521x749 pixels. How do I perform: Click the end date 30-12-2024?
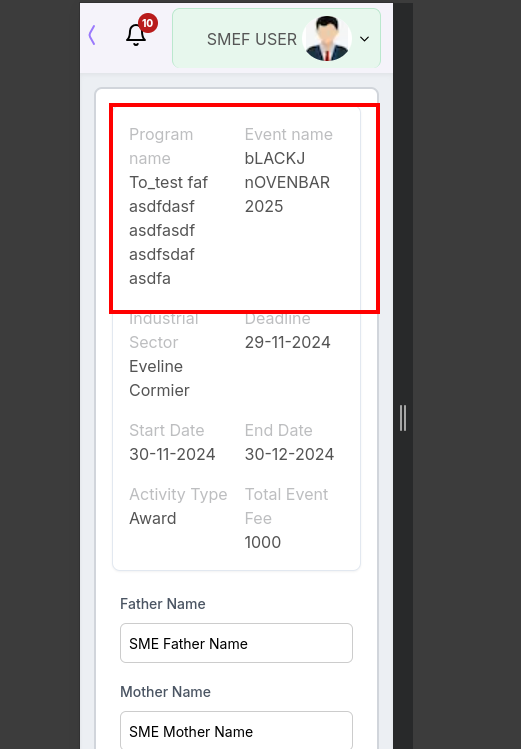click(x=289, y=454)
